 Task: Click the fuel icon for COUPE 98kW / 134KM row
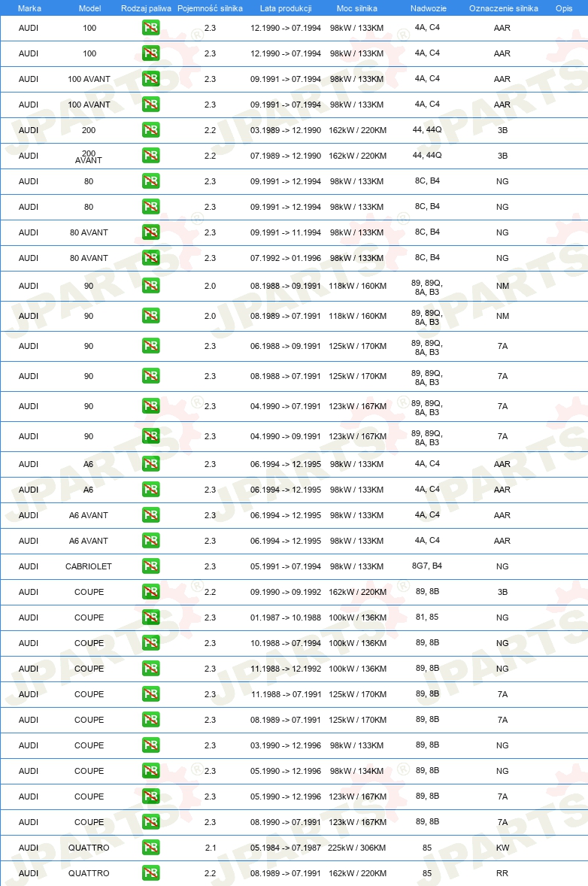151,771
